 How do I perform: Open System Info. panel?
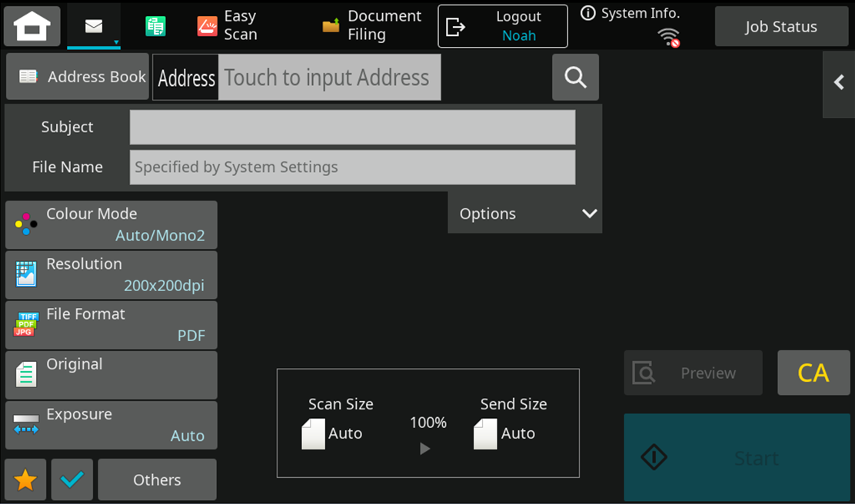point(630,14)
